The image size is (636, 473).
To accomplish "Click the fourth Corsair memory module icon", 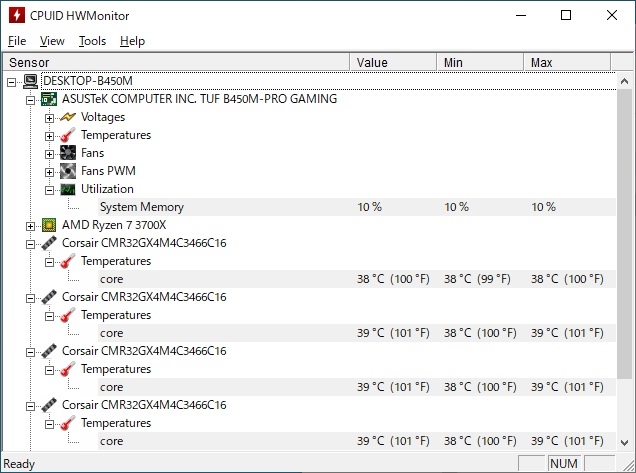I will coord(49,405).
